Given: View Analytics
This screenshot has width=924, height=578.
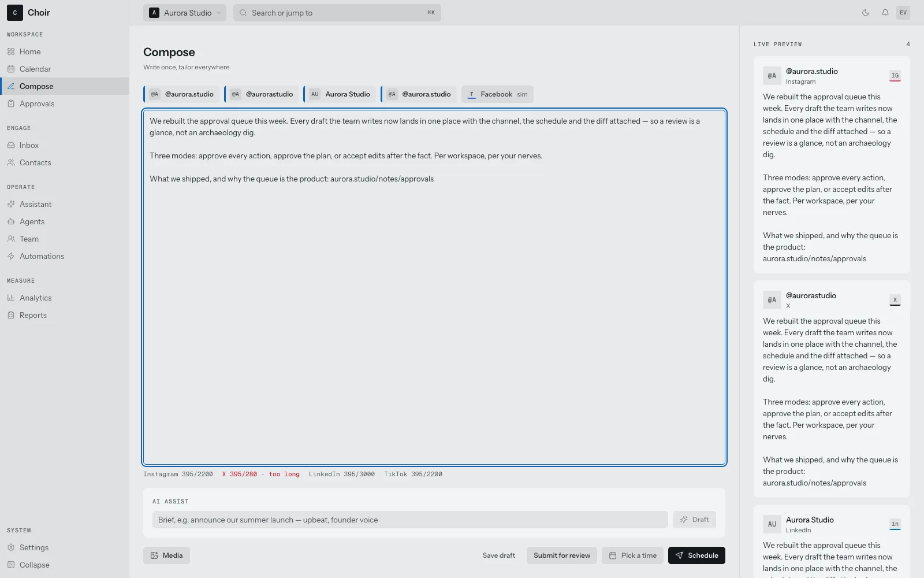Looking at the screenshot, I should 64,298.
